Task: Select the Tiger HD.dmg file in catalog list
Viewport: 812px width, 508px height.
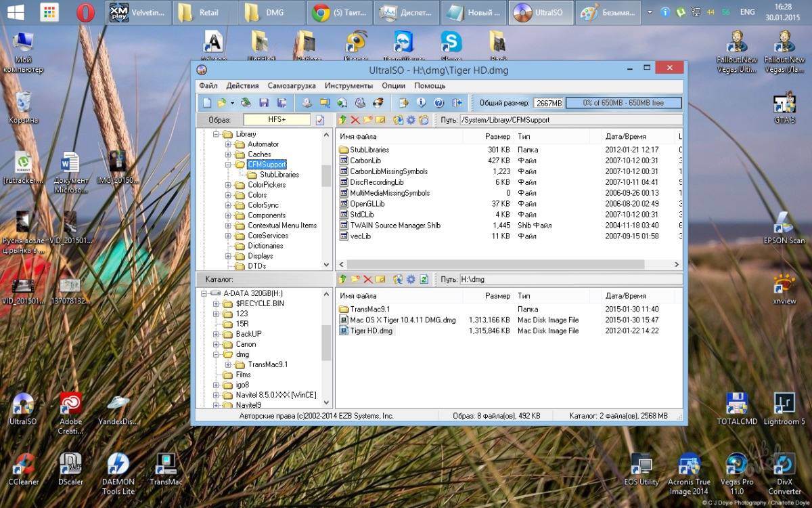Action: point(371,331)
